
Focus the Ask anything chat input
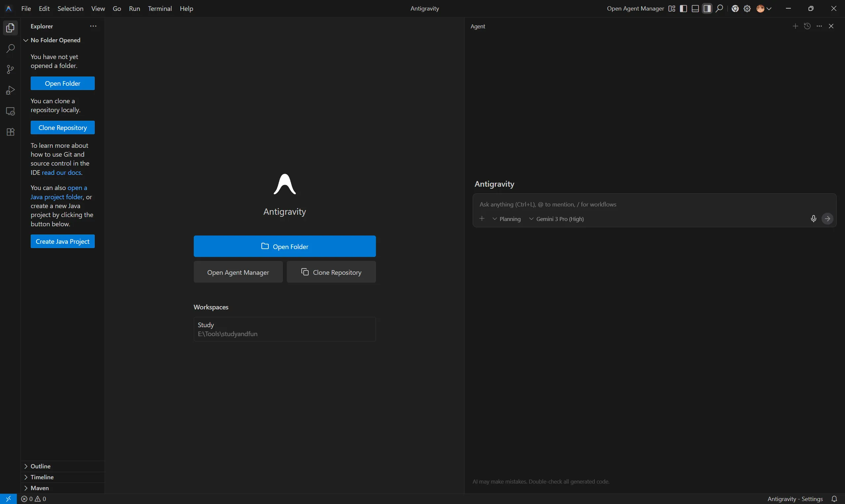[x=639, y=205]
